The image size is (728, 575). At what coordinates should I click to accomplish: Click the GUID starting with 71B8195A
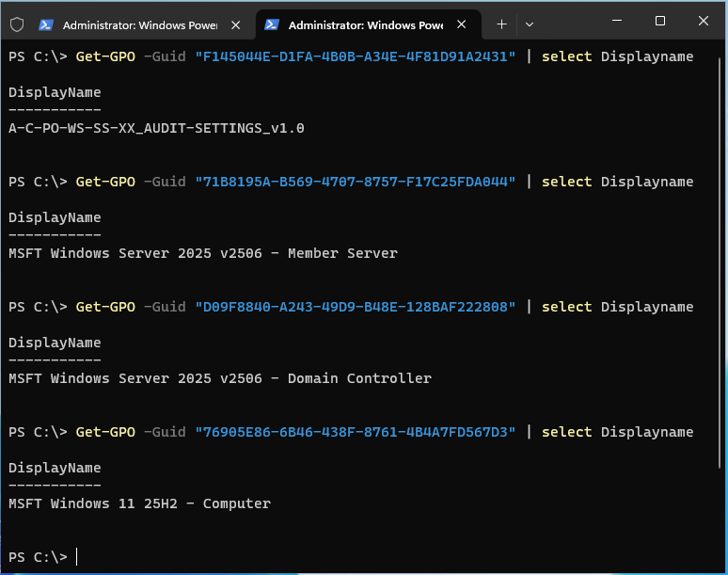(356, 182)
